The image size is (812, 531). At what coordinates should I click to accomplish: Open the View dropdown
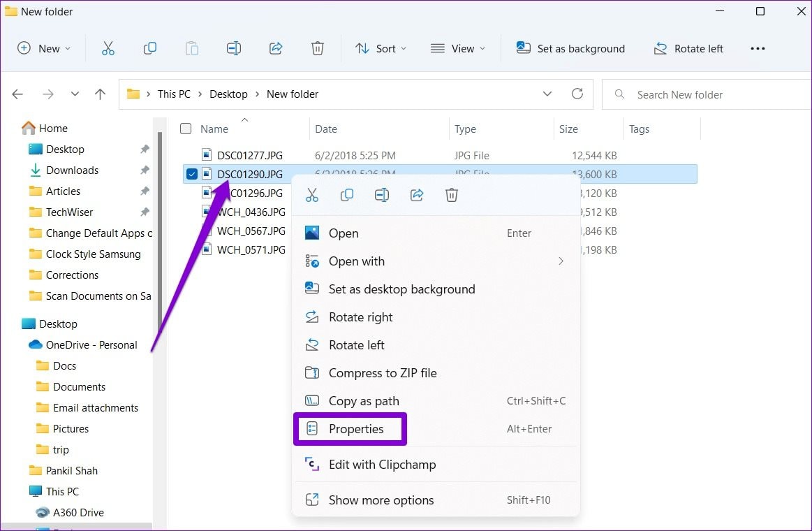pyautogui.click(x=458, y=49)
